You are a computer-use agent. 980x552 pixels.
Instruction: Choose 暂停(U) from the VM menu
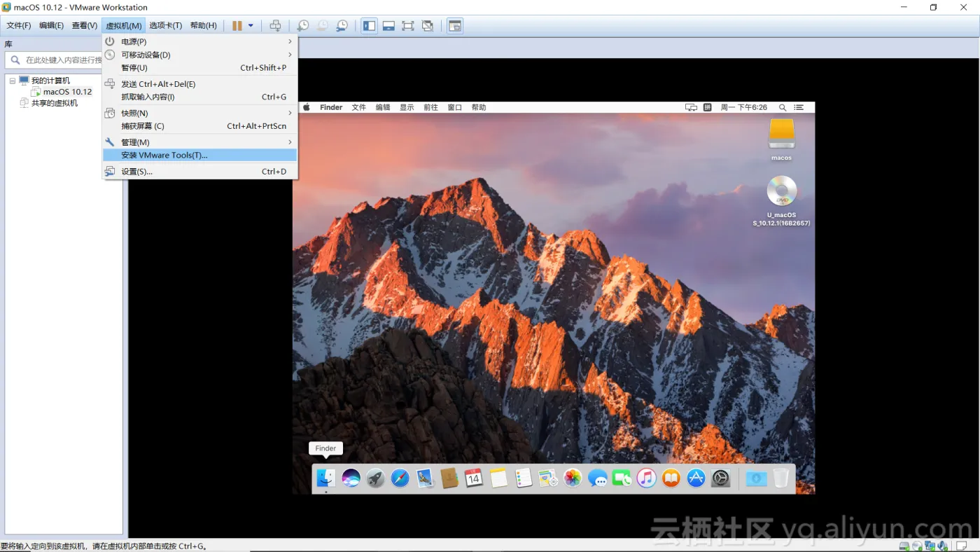point(199,68)
